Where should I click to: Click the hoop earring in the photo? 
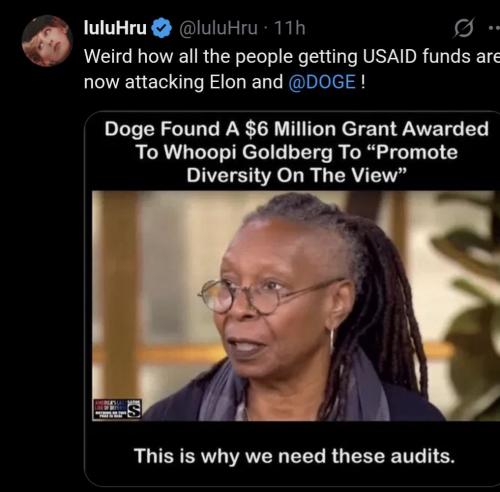332,340
